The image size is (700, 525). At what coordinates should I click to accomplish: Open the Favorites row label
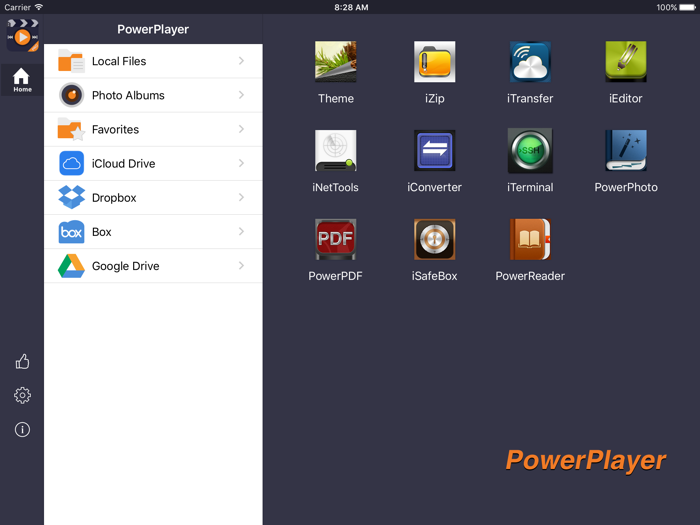pos(115,129)
